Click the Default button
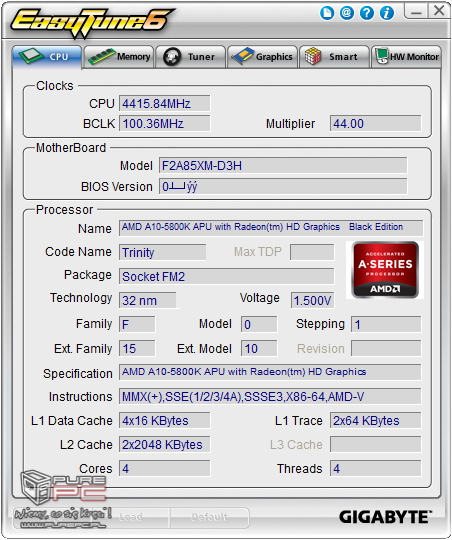This screenshot has height=540, width=452. point(209,517)
